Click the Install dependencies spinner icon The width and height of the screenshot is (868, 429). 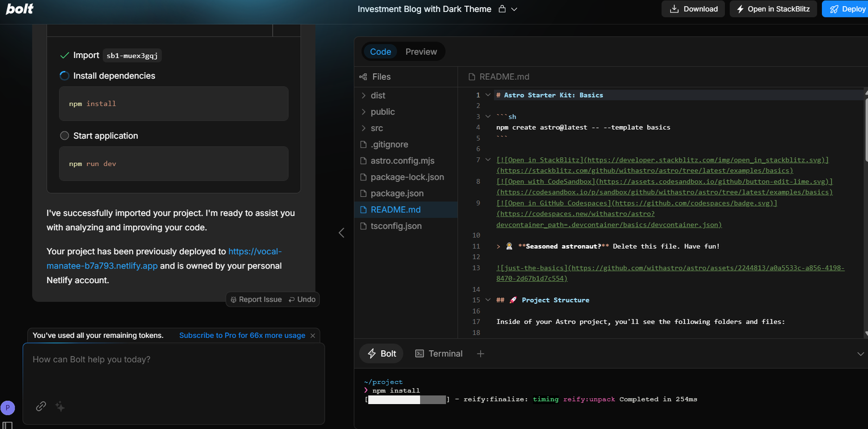point(65,76)
